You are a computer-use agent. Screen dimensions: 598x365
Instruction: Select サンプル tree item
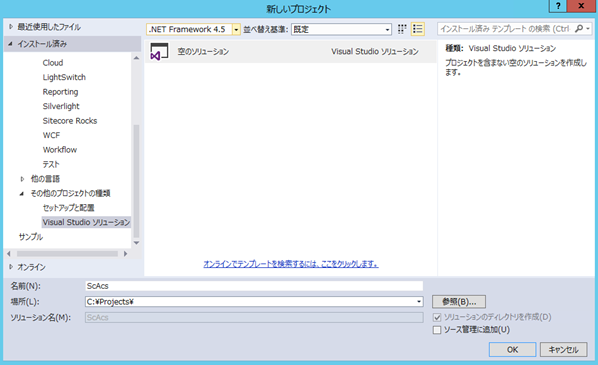(x=31, y=237)
